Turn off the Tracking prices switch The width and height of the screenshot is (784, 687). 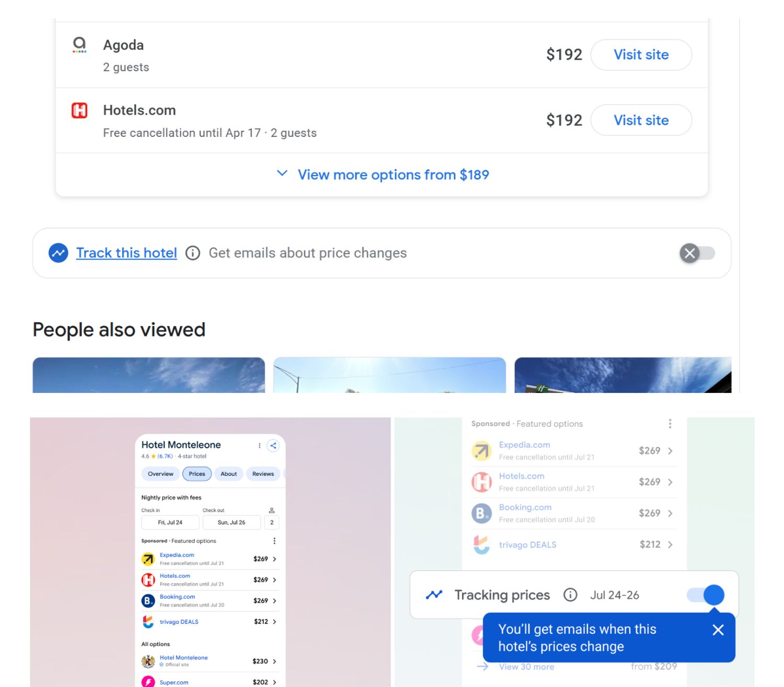click(706, 595)
